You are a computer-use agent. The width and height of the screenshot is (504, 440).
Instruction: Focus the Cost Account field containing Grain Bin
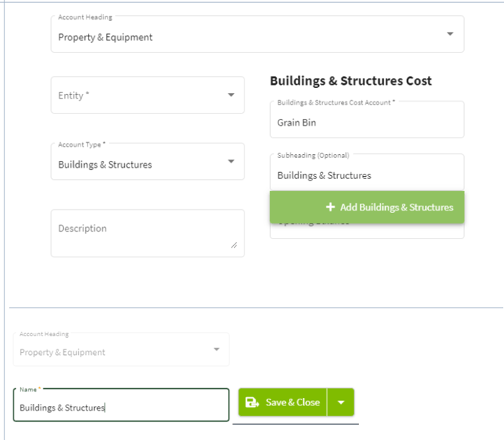[366, 123]
